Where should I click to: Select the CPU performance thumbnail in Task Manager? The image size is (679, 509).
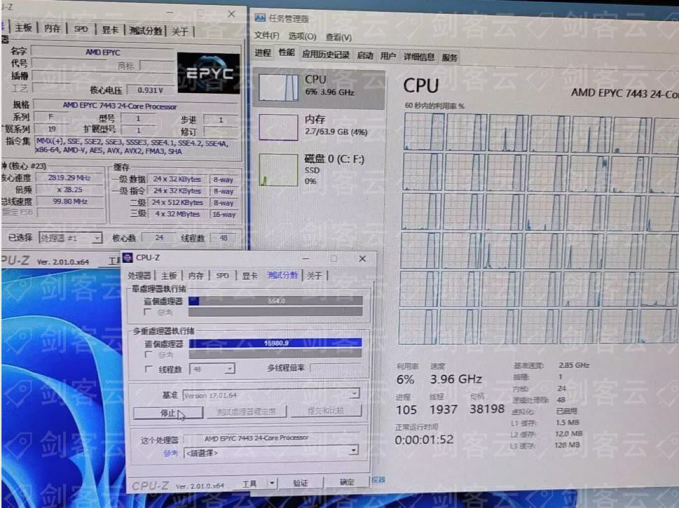coord(278,87)
